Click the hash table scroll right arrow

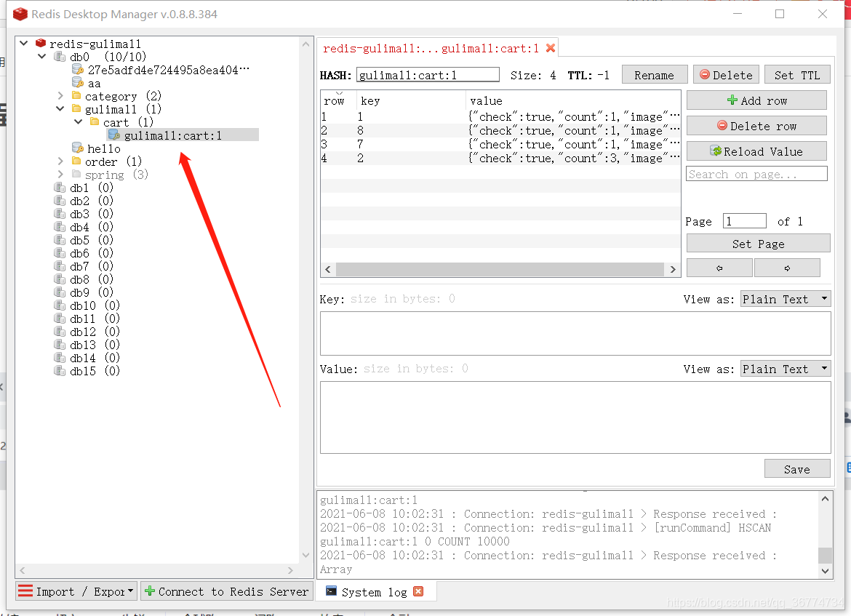[673, 269]
